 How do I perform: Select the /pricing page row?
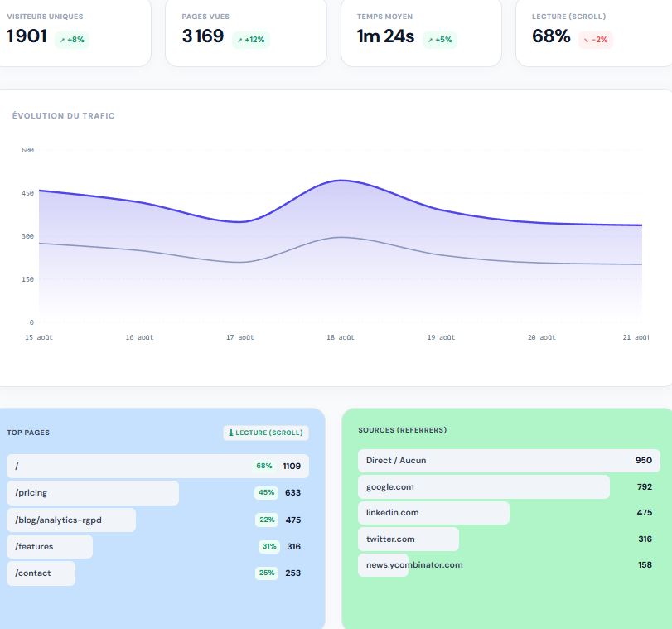click(157, 492)
